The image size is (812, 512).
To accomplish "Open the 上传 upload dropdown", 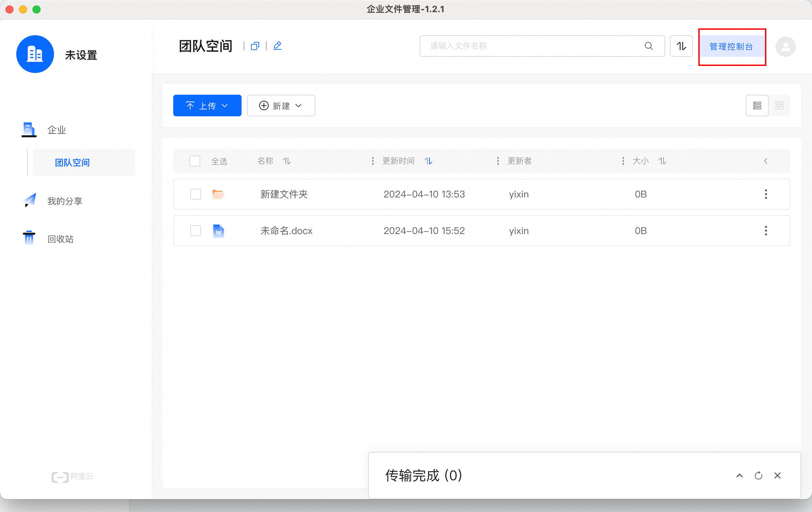I will click(207, 106).
